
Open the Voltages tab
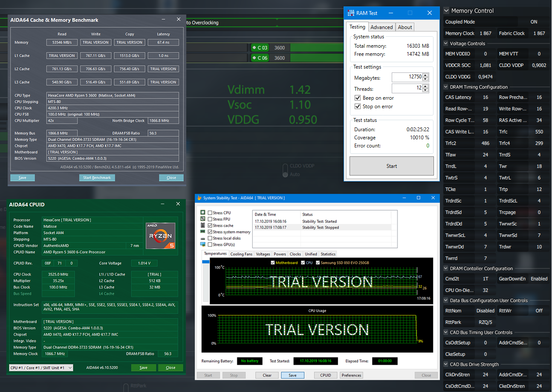tap(263, 254)
